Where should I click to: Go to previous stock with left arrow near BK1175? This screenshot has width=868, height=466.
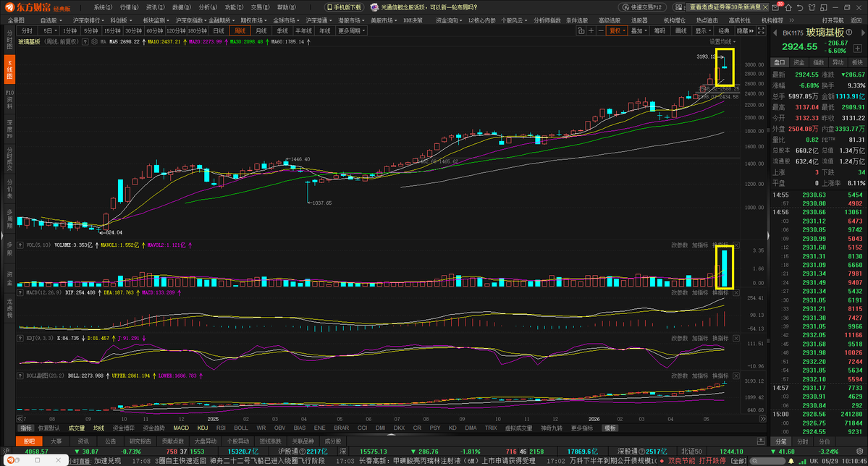[775, 33]
